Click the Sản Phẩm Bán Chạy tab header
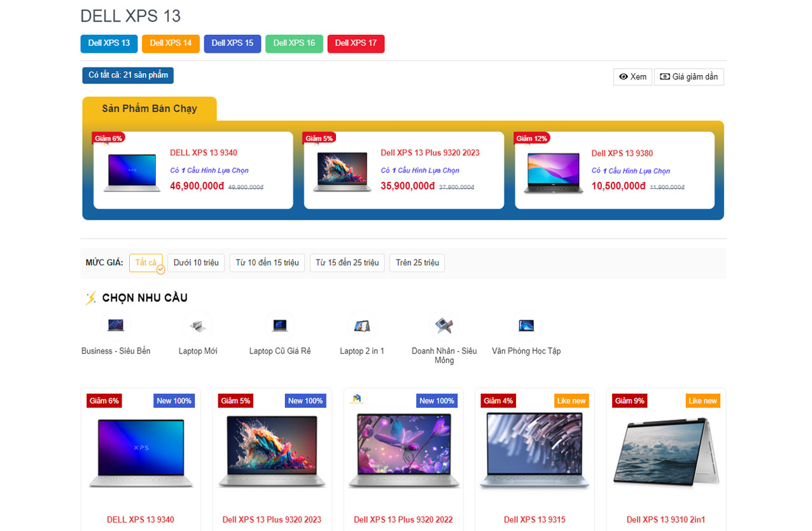The height and width of the screenshot is (531, 812). [x=150, y=109]
